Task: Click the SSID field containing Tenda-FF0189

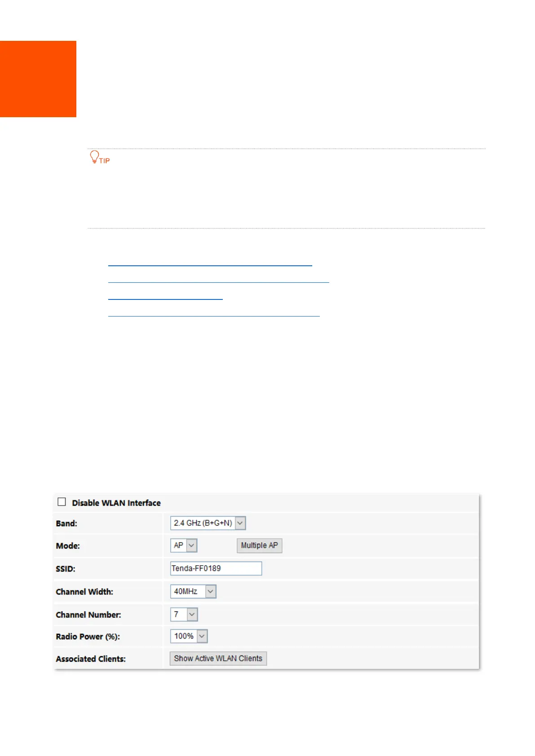Action: [216, 568]
